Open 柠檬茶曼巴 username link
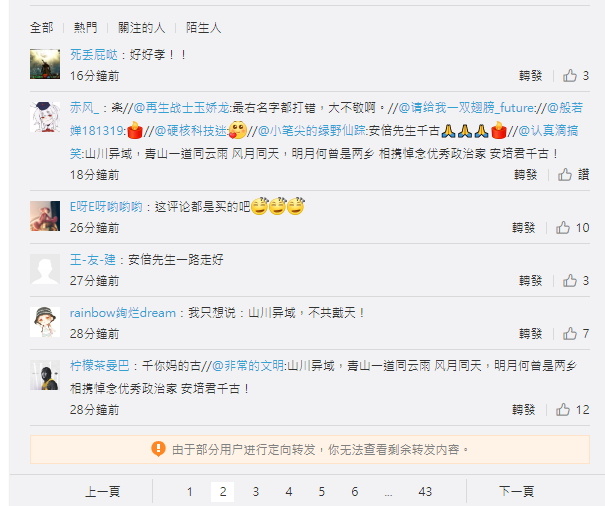 tap(100, 366)
